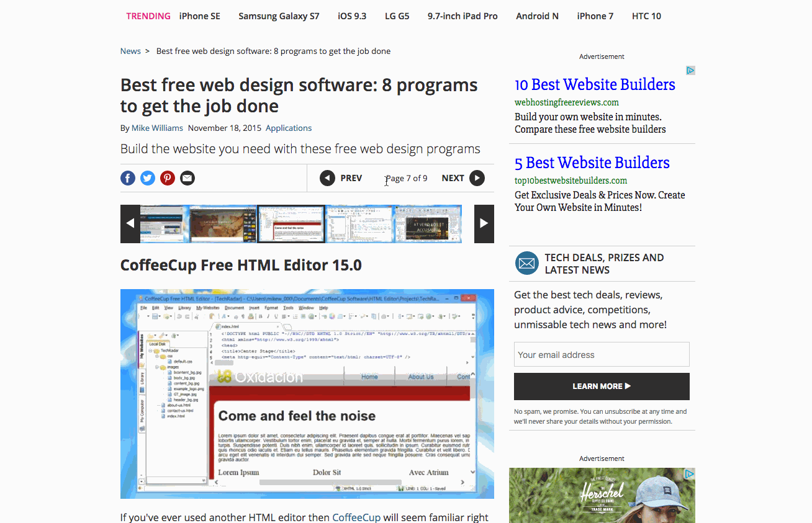The image size is (812, 523).
Task: Open the iPhone SE trending topic
Action: pyautogui.click(x=200, y=16)
